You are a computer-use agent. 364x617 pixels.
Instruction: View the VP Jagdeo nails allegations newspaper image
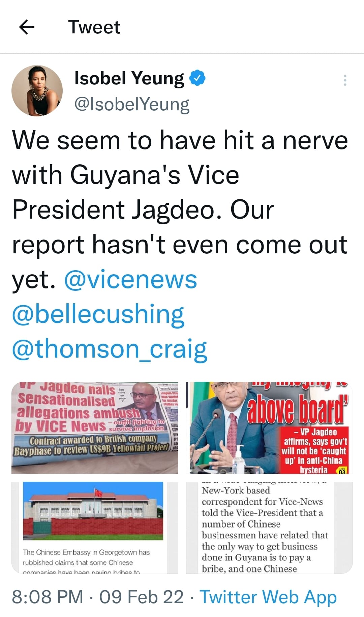(x=95, y=428)
